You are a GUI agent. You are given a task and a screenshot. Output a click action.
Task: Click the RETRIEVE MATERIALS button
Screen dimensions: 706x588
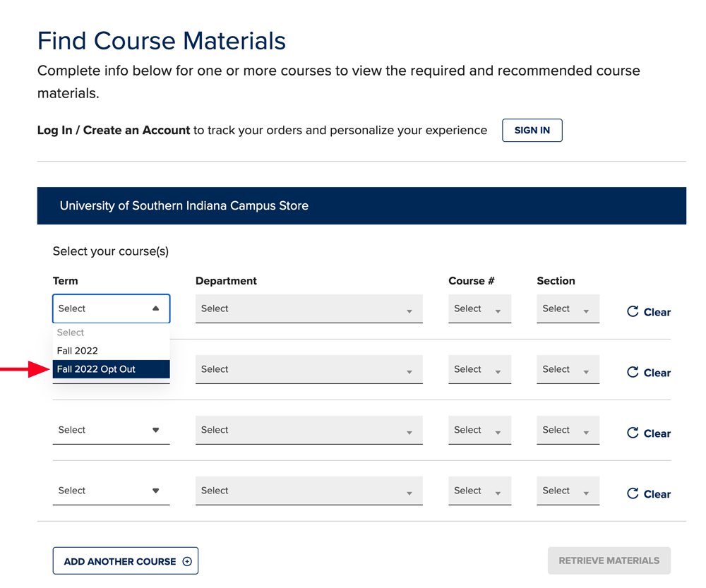click(x=609, y=560)
